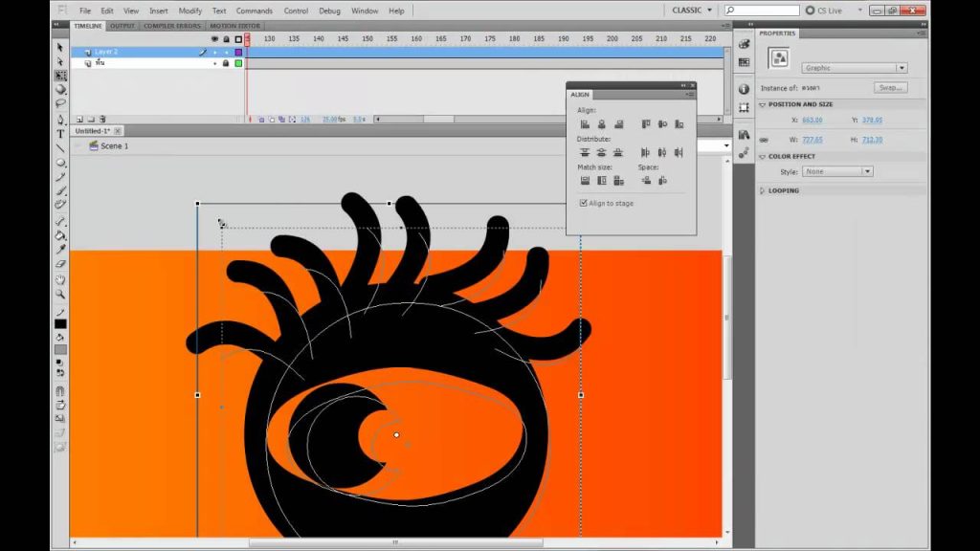Select the Hand tool
Viewport: 980px width, 551px height.
pyautogui.click(x=60, y=279)
